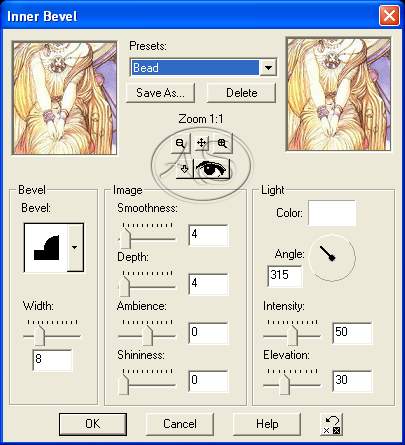Click the Delete preset button

point(241,93)
